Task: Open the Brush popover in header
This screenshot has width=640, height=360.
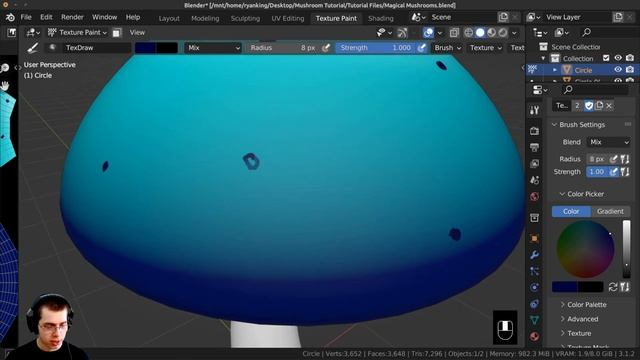Action: [x=448, y=48]
